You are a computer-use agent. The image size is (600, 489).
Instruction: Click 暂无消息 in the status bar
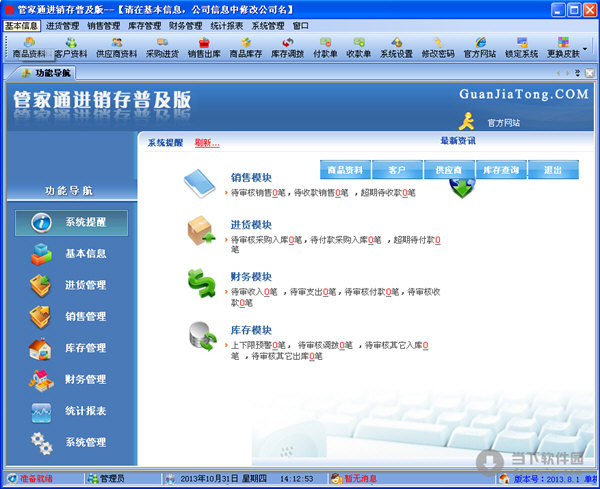[354, 479]
